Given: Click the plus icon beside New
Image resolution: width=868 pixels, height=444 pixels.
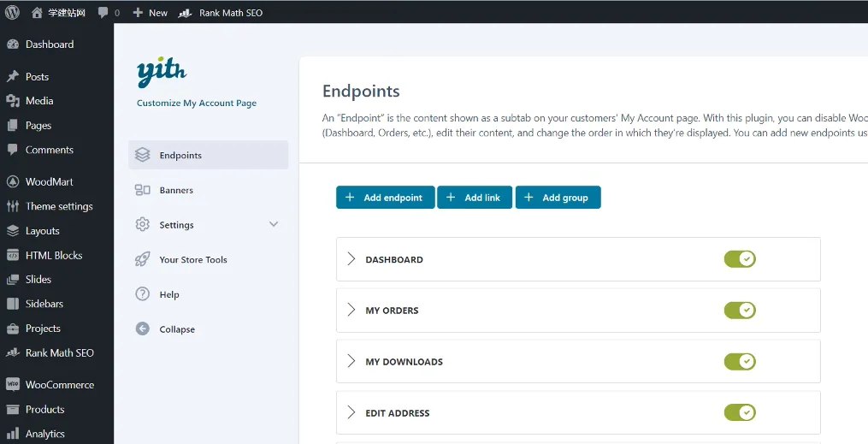Looking at the screenshot, I should click(x=138, y=12).
